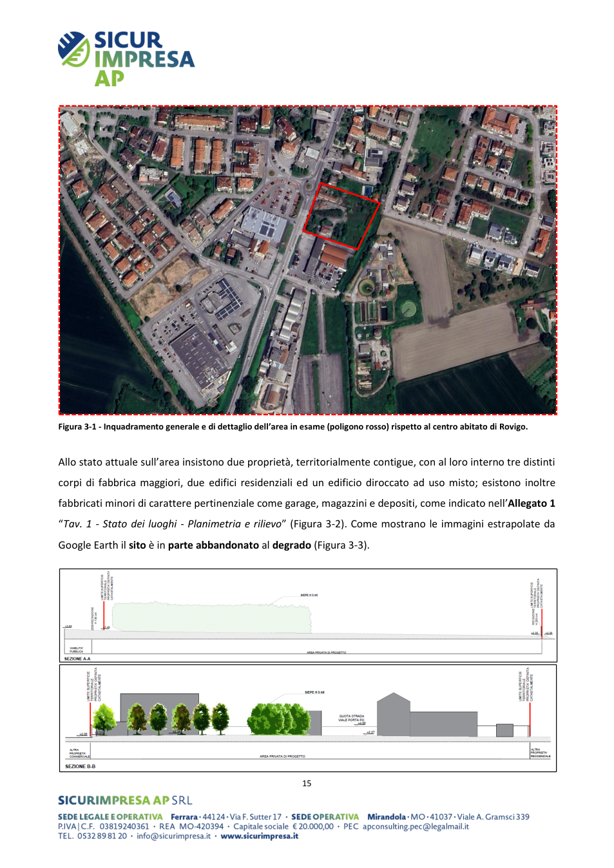Click the circular green tank in the aerial photo
This screenshot has width=614, height=868.
click(x=408, y=309)
